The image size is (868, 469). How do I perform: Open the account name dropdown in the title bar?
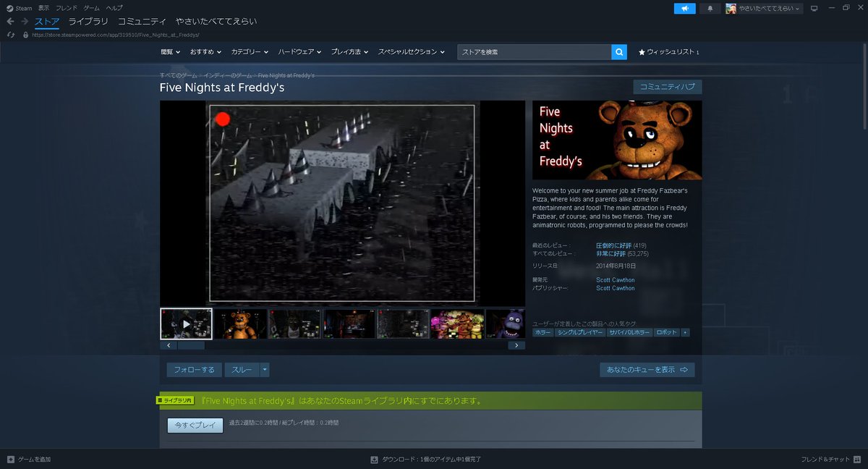coord(770,8)
